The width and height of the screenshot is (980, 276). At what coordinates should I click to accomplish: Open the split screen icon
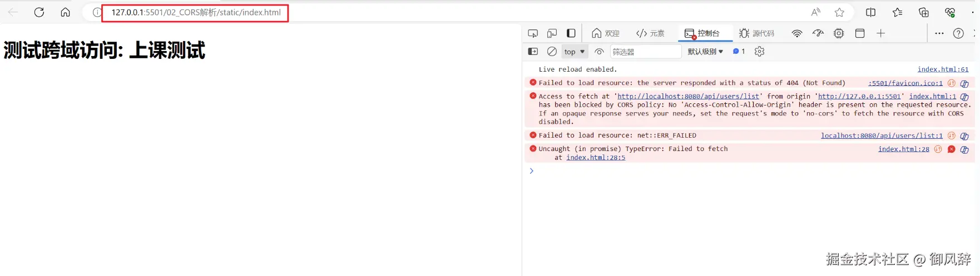click(x=871, y=12)
